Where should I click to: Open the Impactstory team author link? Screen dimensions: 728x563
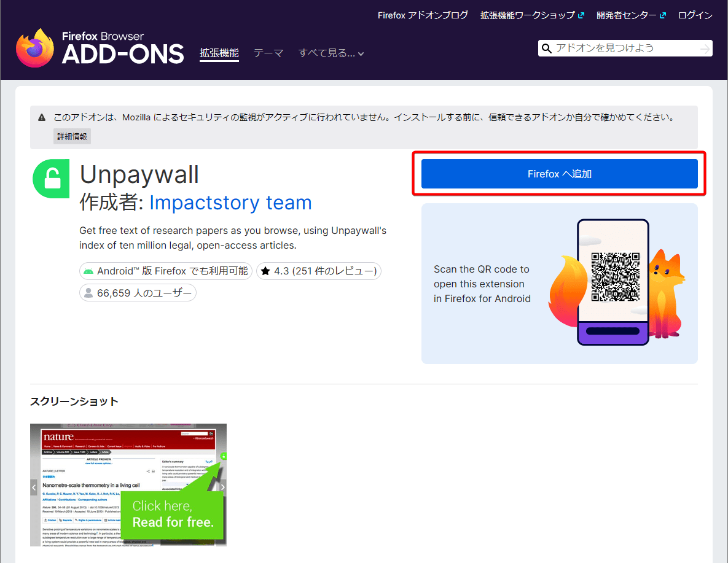[x=230, y=203]
